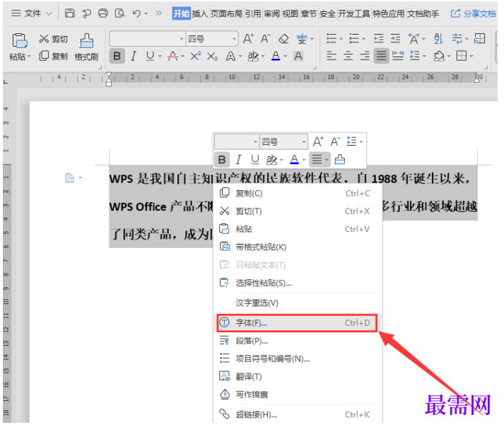Click the sort (A-Z) icon in ribbon
504x427 pixels.
click(438, 39)
